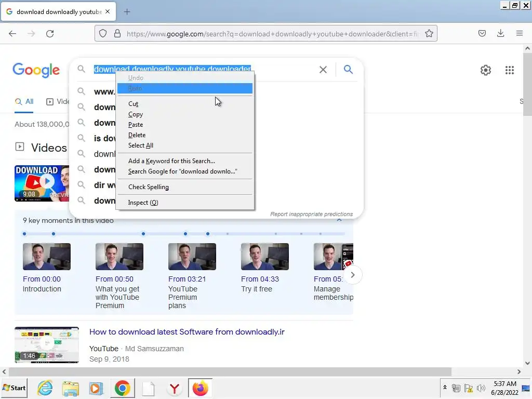Launch Google Chrome from the taskbar
The image size is (532, 399).
(x=123, y=388)
